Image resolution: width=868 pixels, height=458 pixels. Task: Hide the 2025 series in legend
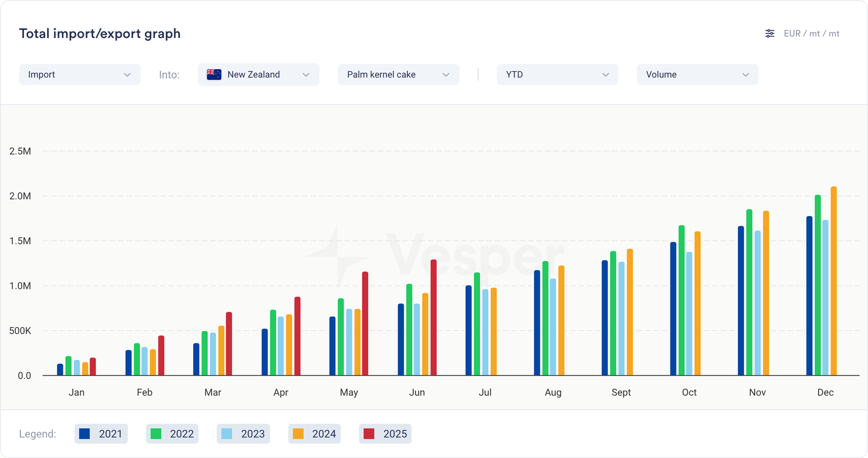point(385,434)
